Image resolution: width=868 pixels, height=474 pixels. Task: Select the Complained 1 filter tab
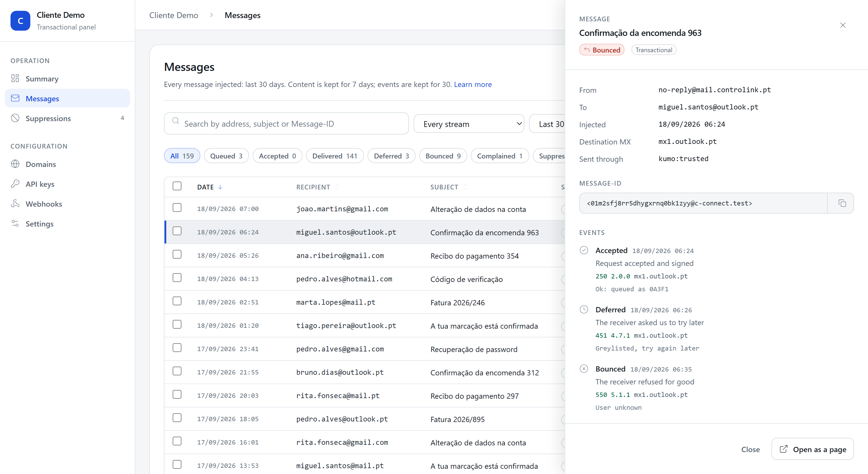point(500,156)
